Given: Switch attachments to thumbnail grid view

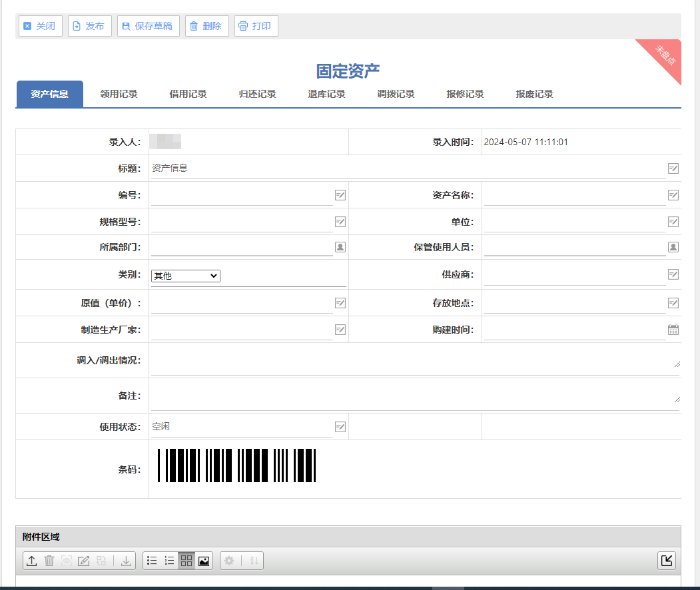Looking at the screenshot, I should tap(186, 561).
